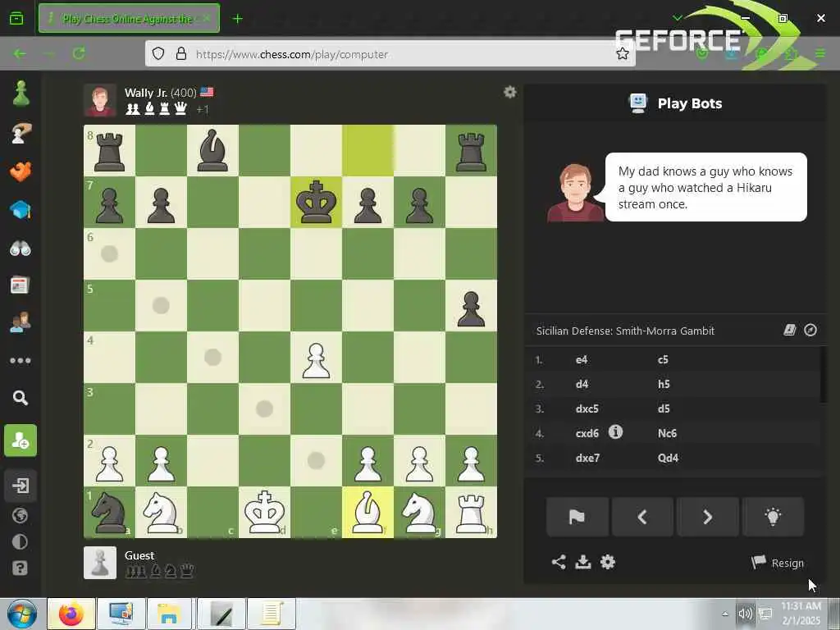
Task: Click the volume speaker in system tray
Action: click(x=745, y=614)
